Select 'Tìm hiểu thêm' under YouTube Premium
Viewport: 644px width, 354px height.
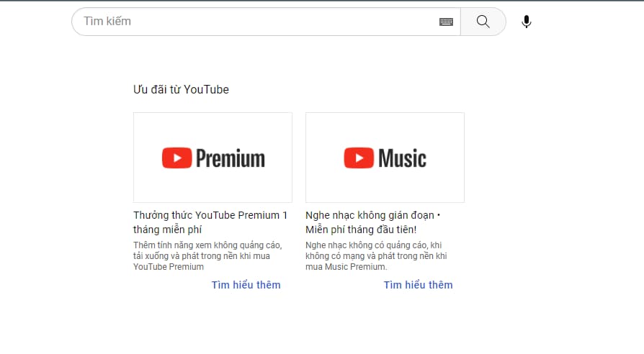(x=246, y=285)
